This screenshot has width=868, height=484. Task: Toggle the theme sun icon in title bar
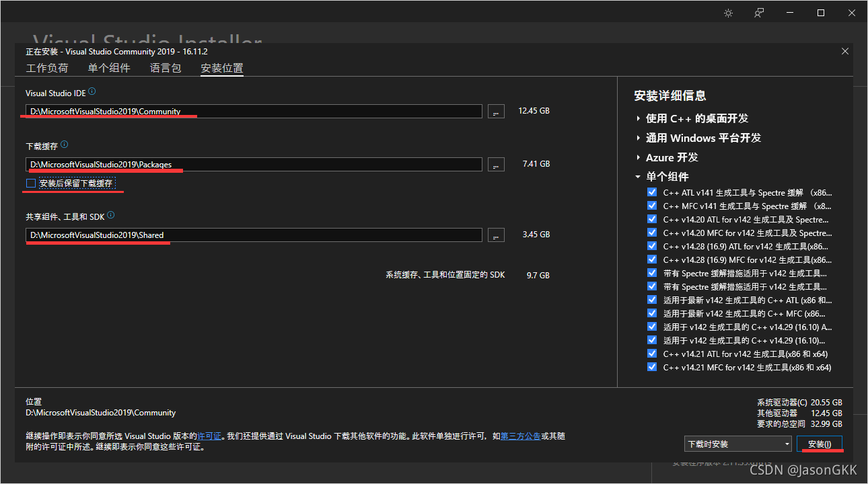(x=728, y=13)
